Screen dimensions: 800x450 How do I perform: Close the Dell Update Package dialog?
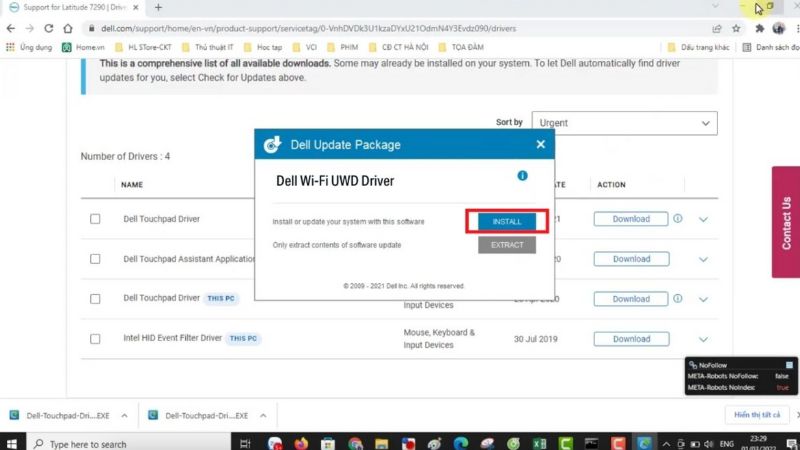[541, 144]
